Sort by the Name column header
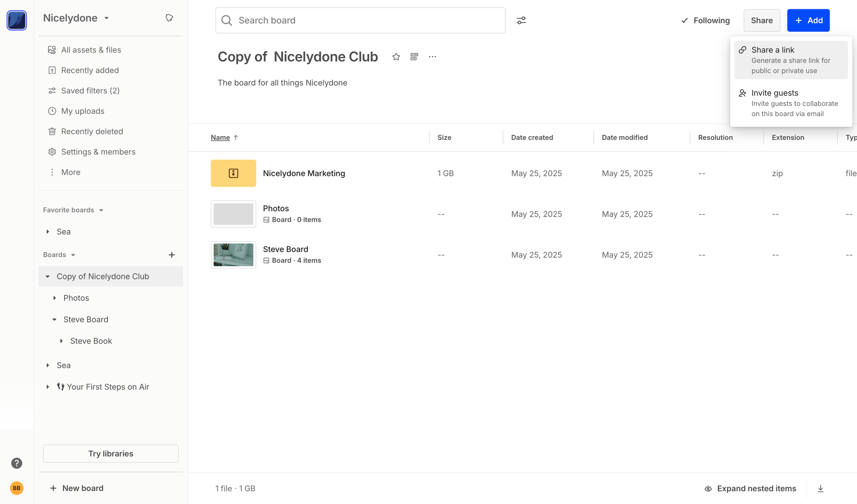857x504 pixels. point(220,137)
